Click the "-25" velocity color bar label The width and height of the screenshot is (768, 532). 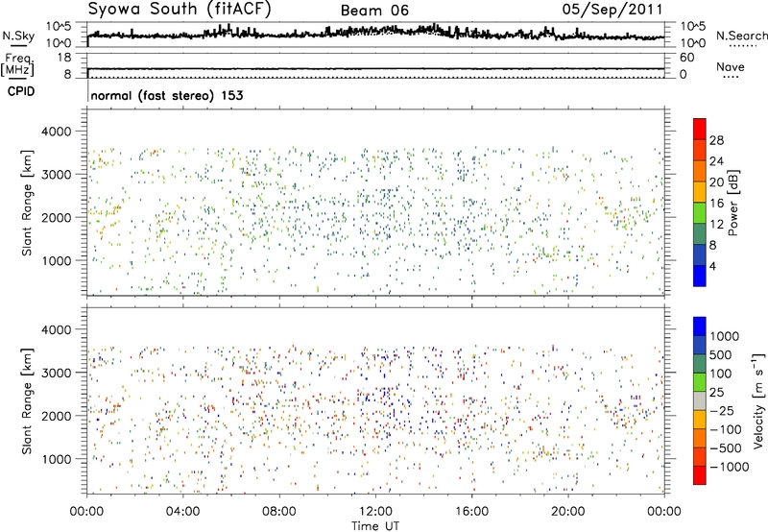pos(722,411)
